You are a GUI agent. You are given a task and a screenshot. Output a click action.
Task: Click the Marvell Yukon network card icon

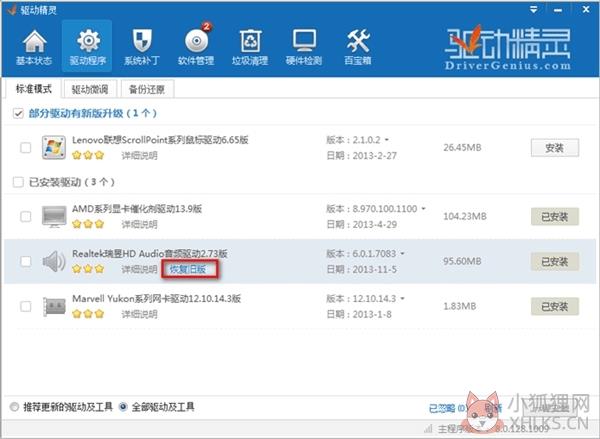point(54,306)
